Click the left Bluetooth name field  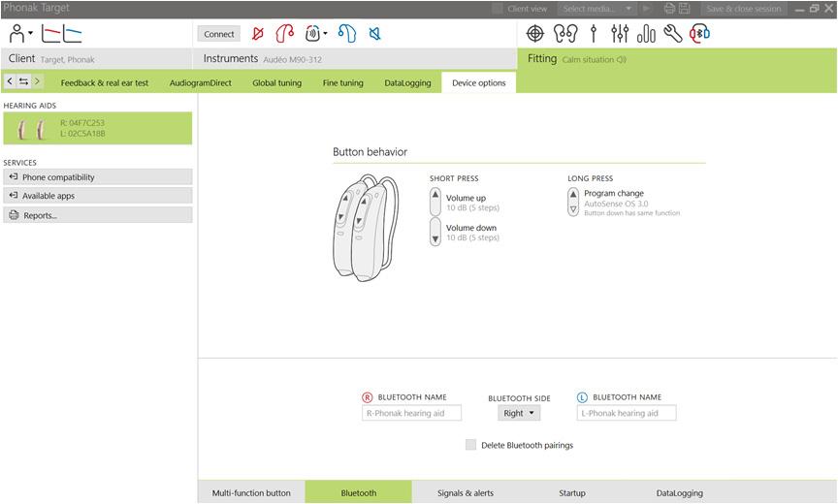627,413
